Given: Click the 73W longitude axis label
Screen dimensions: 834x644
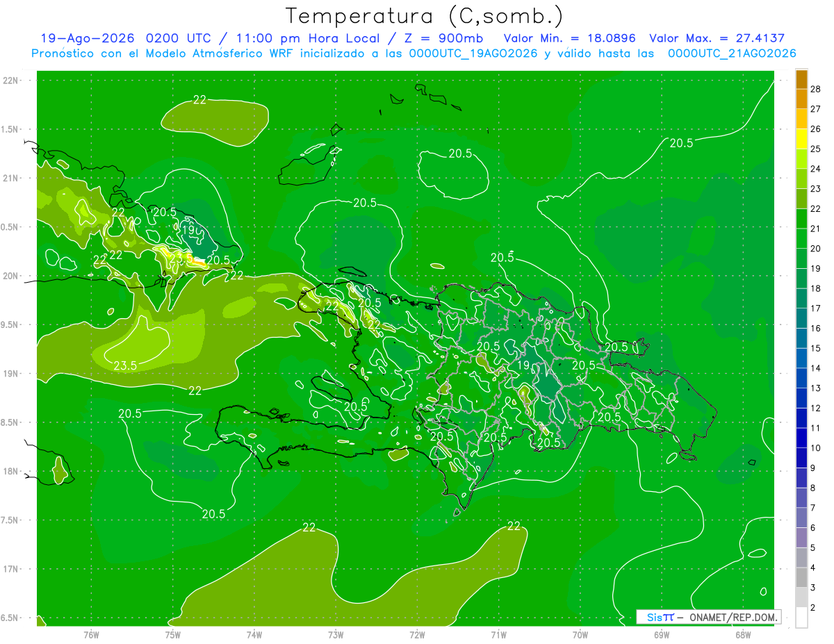Looking at the screenshot, I should click(x=336, y=635).
